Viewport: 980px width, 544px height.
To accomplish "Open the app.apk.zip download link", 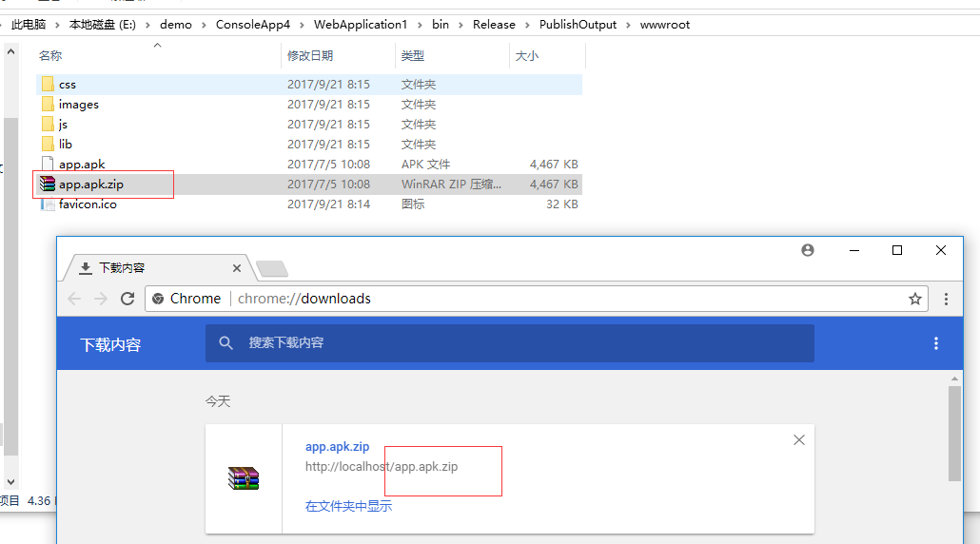I will [337, 447].
